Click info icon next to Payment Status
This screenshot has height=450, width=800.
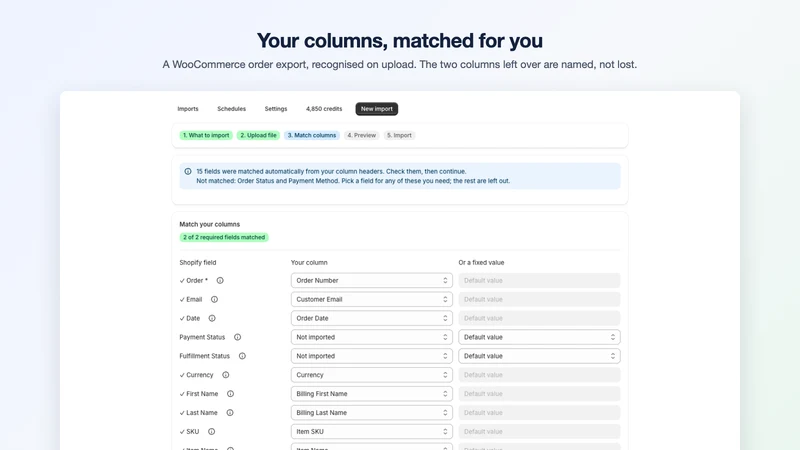(237, 337)
